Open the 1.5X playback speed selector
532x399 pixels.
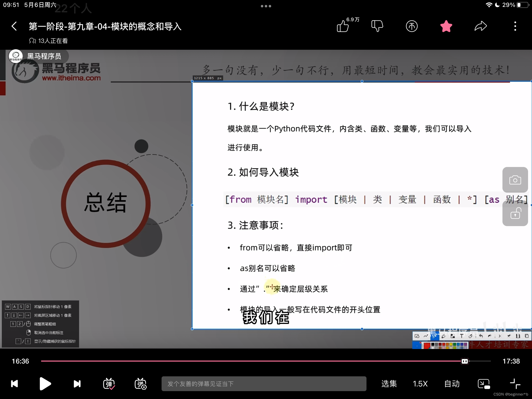coord(420,384)
